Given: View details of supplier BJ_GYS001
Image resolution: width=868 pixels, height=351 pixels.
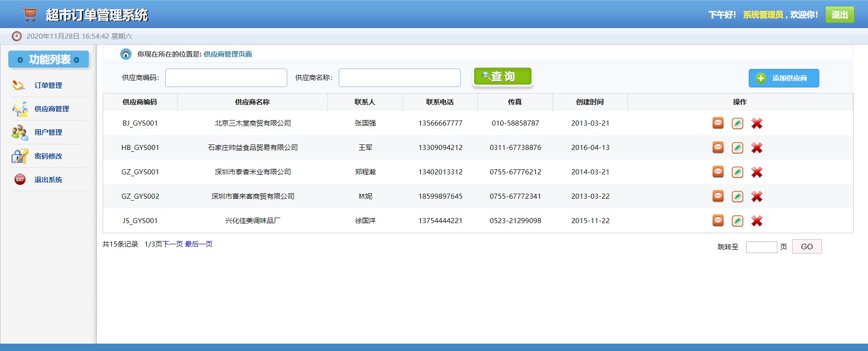Looking at the screenshot, I should [718, 123].
